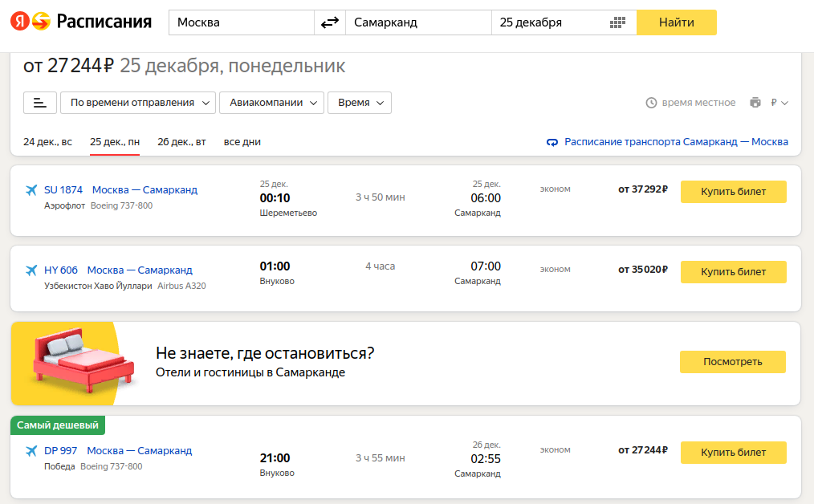This screenshot has width=814, height=504.
Task: Click the airplane icon for flight HY 606
Action: tap(31, 270)
